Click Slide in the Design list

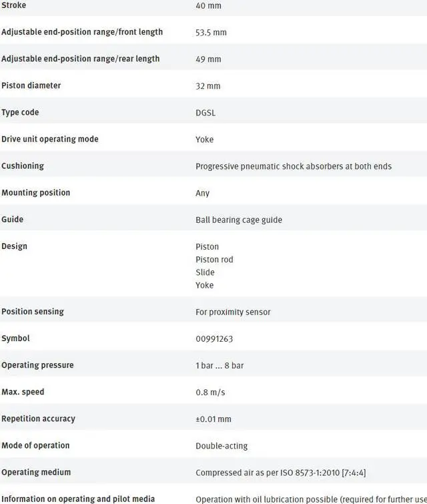pyautogui.click(x=205, y=272)
